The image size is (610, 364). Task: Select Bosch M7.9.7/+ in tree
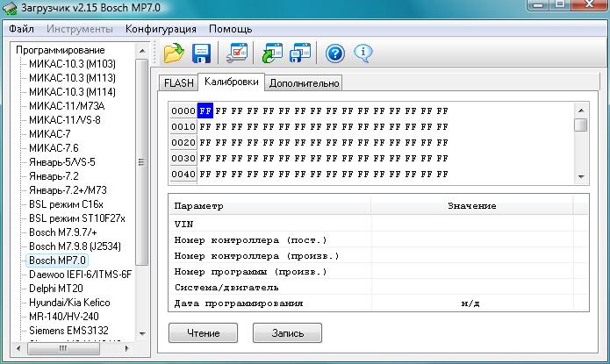[x=63, y=232]
